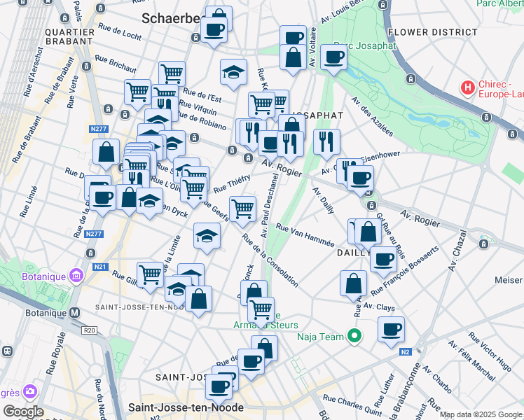Select the tram stop on Rue Brichaut

point(87,66)
